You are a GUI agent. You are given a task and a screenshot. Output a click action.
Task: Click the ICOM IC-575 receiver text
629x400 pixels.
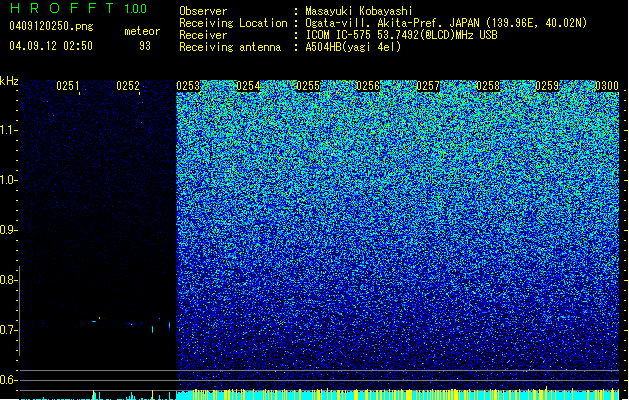401,35
